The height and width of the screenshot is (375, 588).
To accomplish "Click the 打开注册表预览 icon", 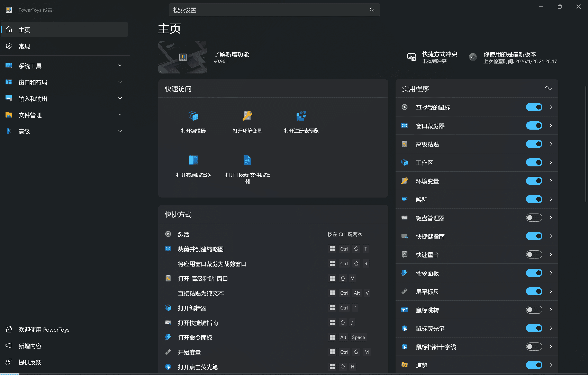I will [x=301, y=116].
